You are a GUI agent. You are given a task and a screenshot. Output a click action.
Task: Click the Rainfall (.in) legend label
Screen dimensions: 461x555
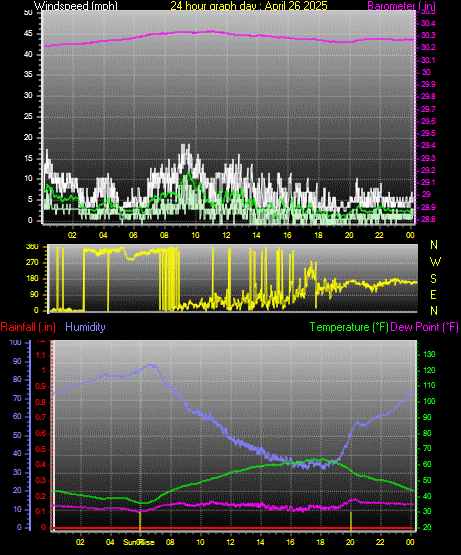[x=28, y=327]
